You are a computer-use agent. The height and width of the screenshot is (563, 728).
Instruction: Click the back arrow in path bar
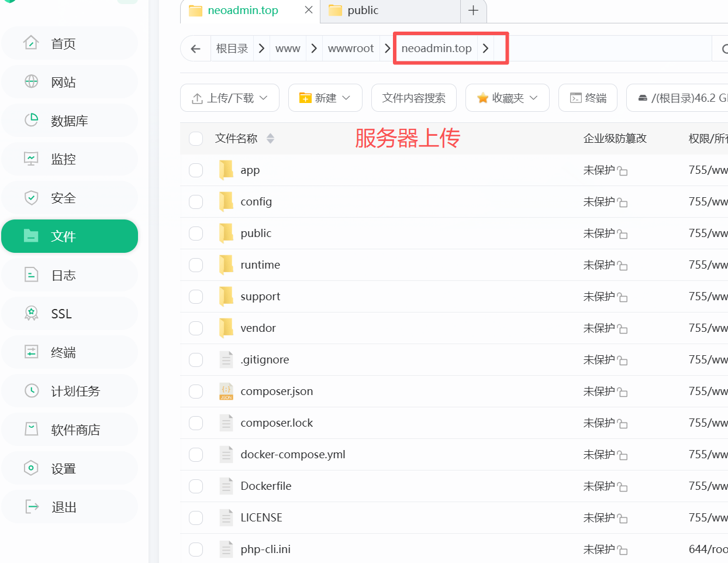(196, 49)
